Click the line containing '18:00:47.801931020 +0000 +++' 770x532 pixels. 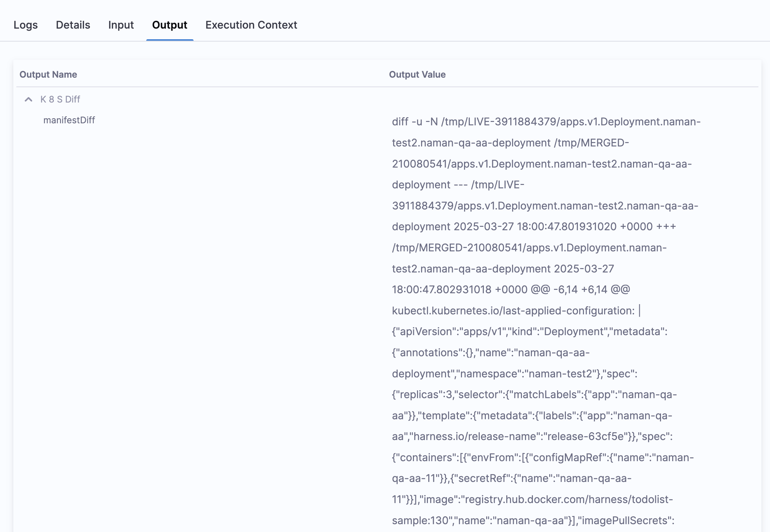[x=534, y=226]
